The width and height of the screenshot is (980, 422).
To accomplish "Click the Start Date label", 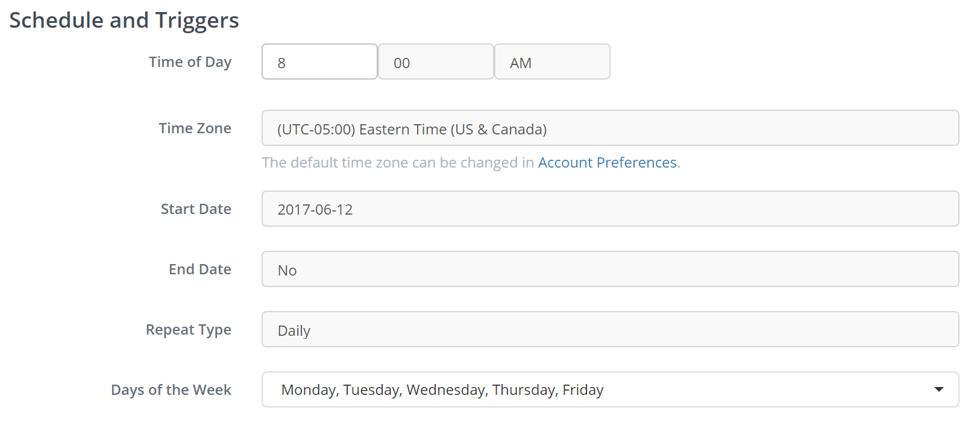I will pyautogui.click(x=196, y=209).
